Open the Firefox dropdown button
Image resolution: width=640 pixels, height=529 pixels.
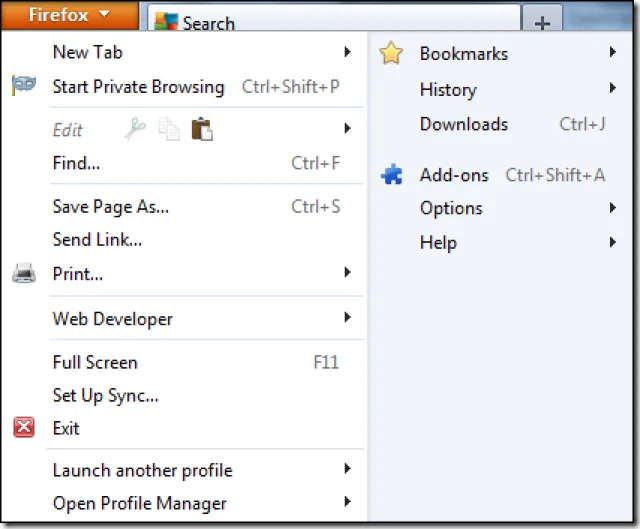[69, 16]
